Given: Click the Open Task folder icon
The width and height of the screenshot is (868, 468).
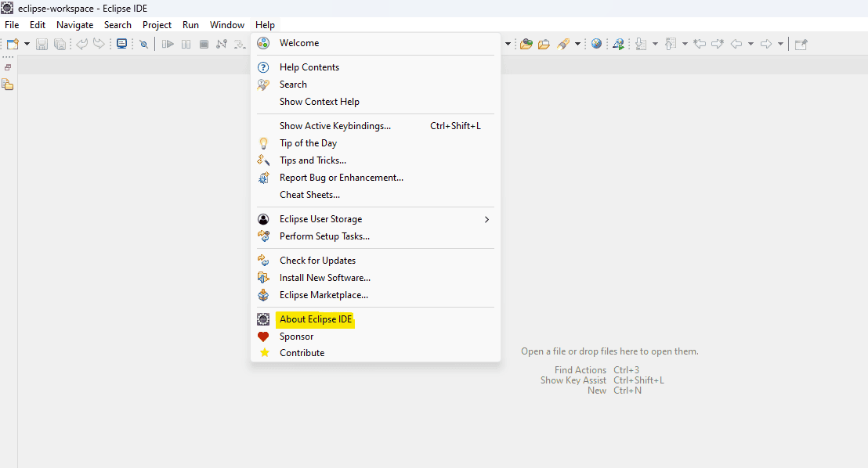Looking at the screenshot, I should click(544, 45).
